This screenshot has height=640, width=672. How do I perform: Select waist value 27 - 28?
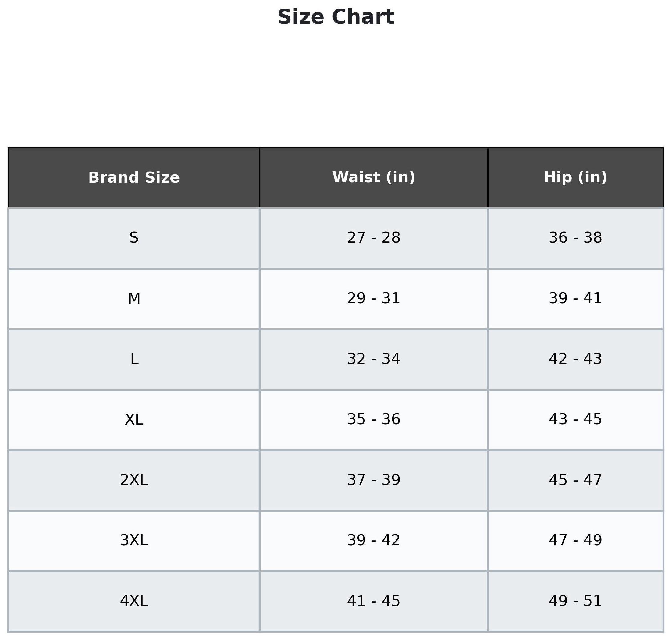coord(374,238)
